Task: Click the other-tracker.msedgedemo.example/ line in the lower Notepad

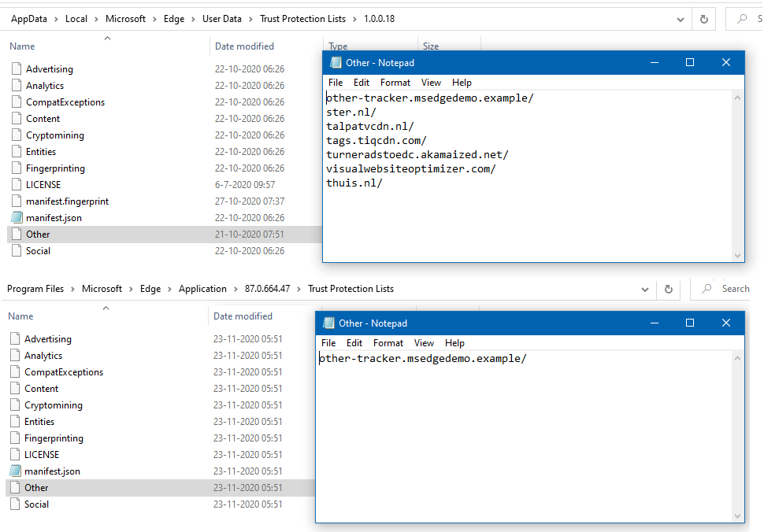Action: pyautogui.click(x=422, y=358)
